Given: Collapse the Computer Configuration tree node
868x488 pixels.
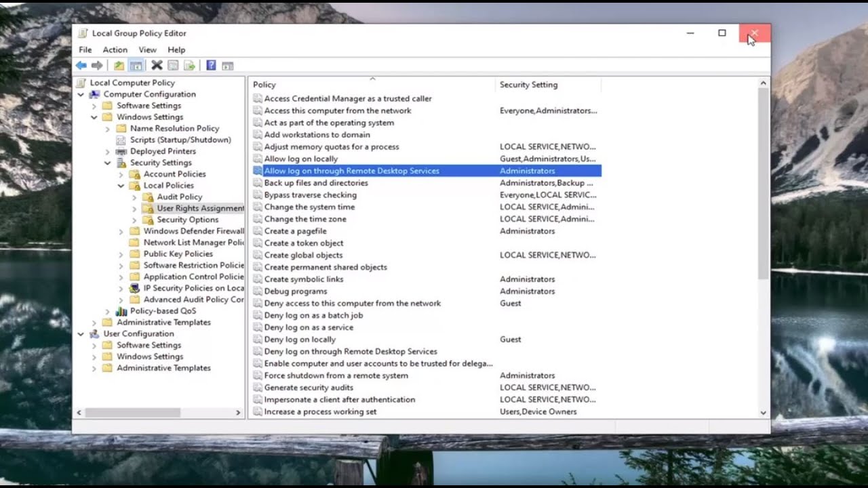Looking at the screenshot, I should pyautogui.click(x=81, y=94).
